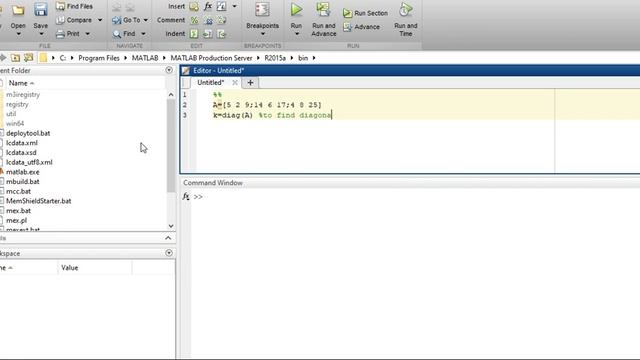Click R2015a in the address path
The image size is (640, 360).
[275, 58]
